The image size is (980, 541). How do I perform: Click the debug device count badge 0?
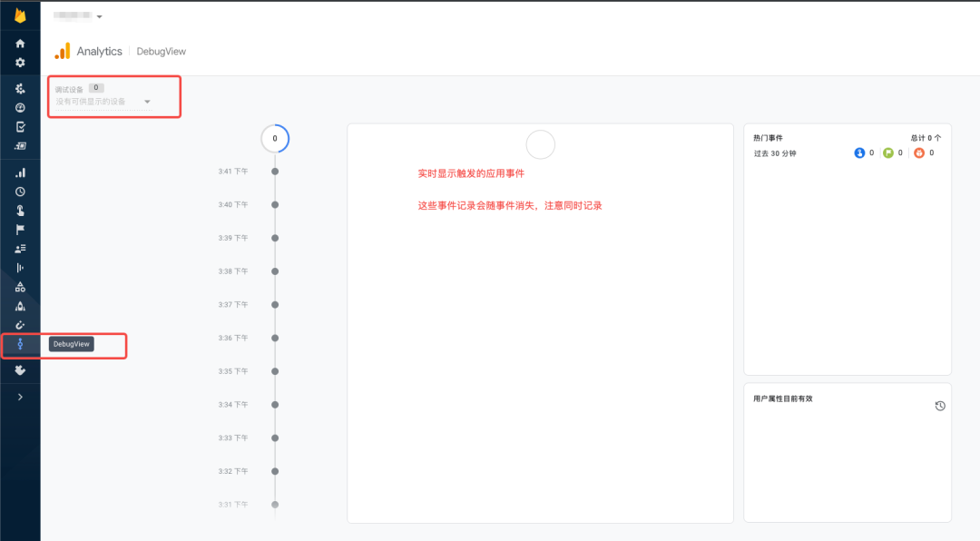tap(96, 87)
